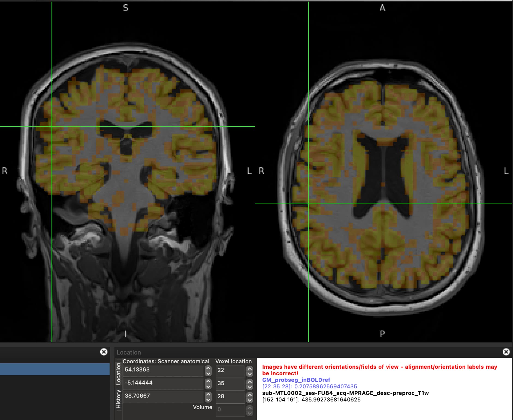Switch to the Location vertical tab
Screen dimensions: 513x420
[118, 374]
